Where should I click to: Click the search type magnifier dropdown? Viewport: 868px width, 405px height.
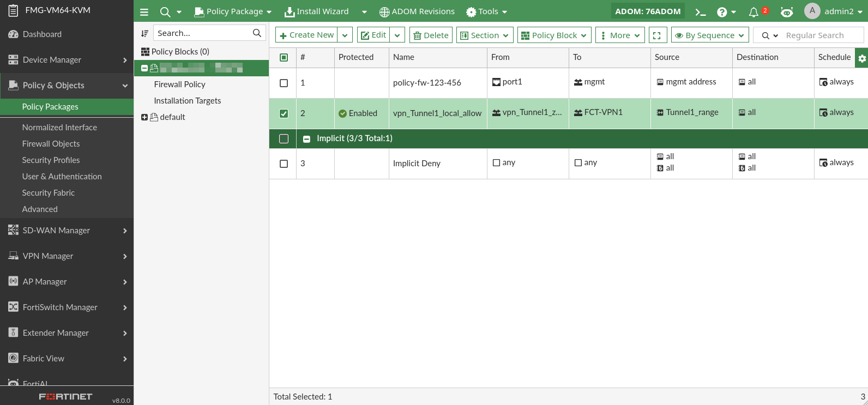[x=769, y=35]
